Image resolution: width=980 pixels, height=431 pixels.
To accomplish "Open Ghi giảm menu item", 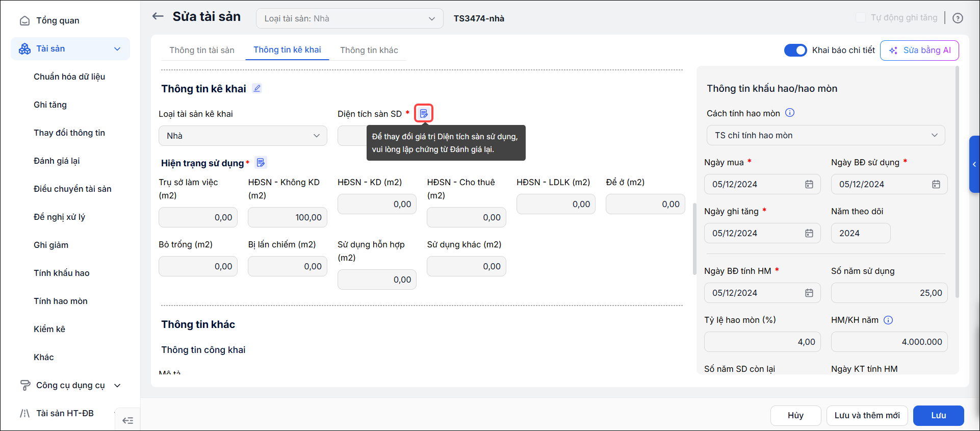I will [51, 245].
